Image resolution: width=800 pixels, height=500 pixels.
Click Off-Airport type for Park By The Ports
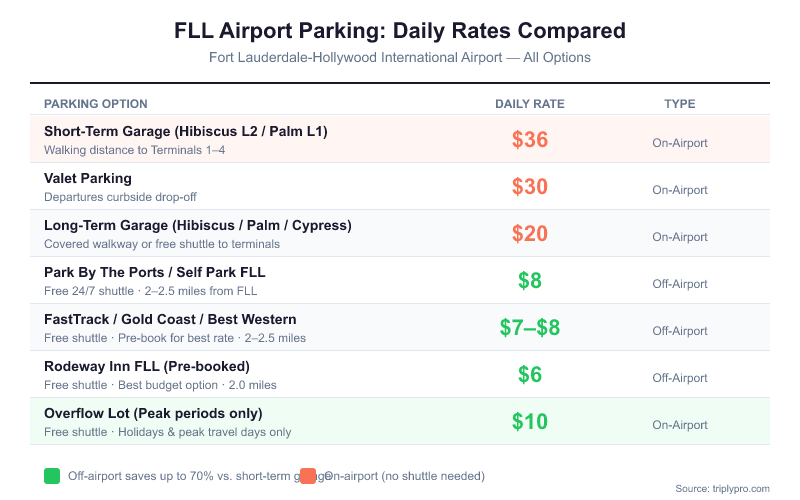click(x=680, y=284)
